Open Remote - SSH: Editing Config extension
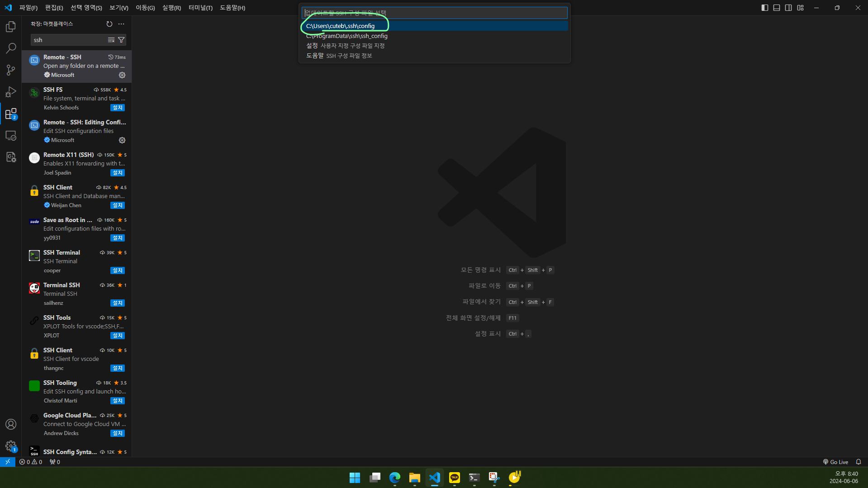 [76, 131]
